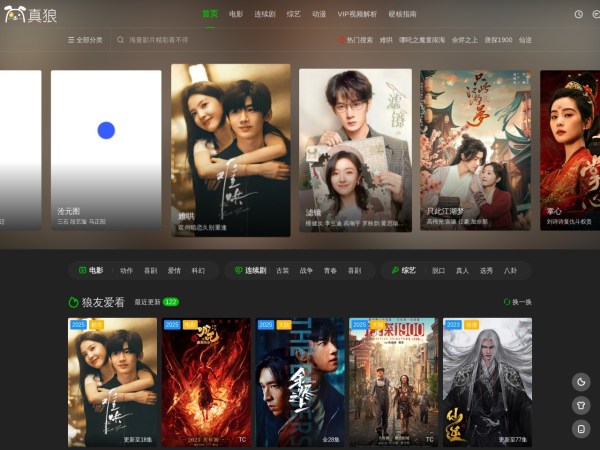The height and width of the screenshot is (450, 600).
Task: Click the 电影 category pill icon
Action: [83, 270]
